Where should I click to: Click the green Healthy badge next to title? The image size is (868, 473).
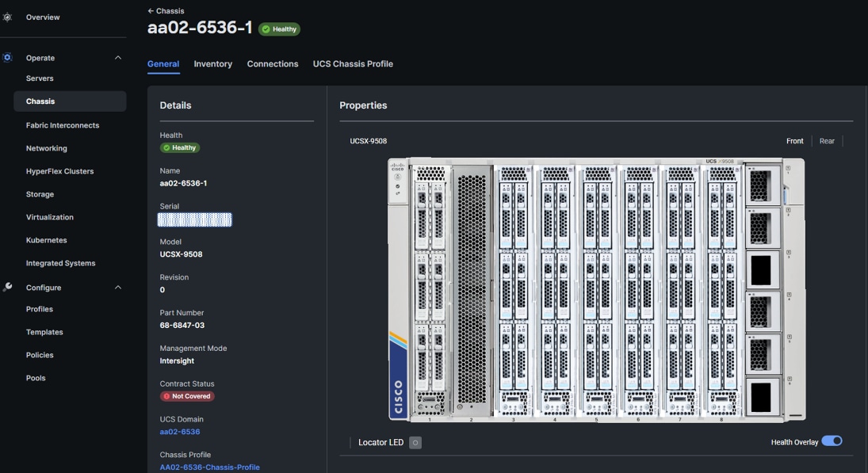click(x=280, y=29)
